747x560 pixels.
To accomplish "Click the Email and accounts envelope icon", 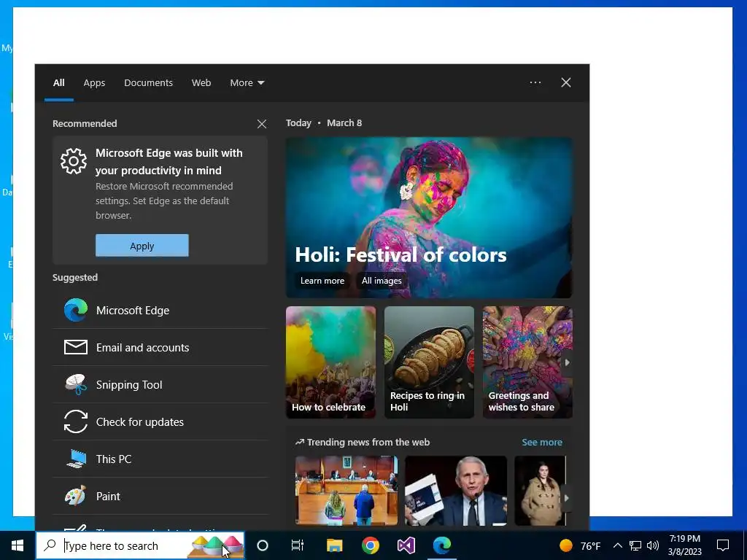I will pos(76,347).
